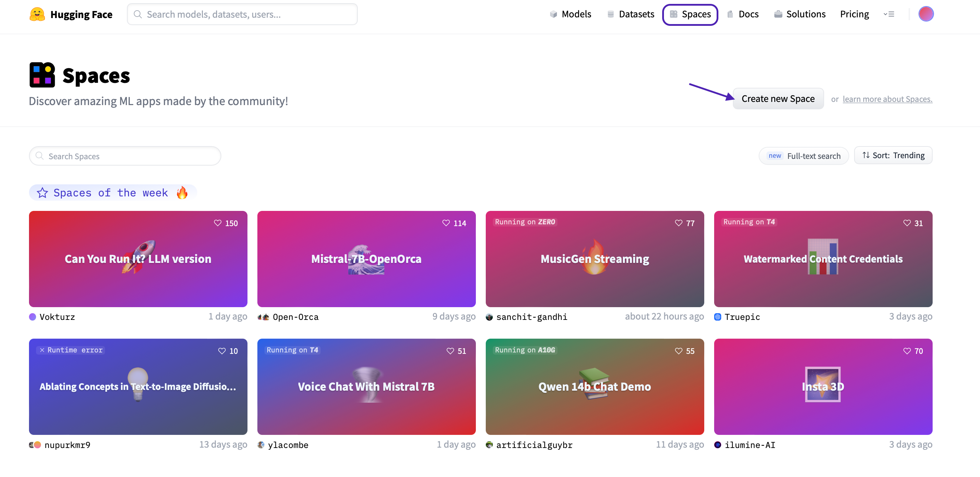Viewport: 980px width, 477px height.
Task: Go to the Models page
Action: coord(570,14)
